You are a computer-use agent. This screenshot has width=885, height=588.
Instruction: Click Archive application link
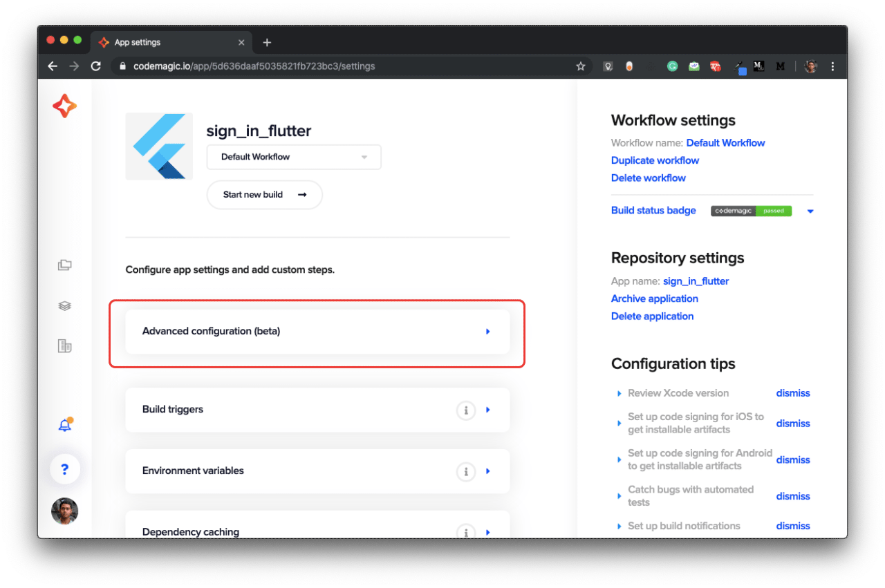click(655, 298)
